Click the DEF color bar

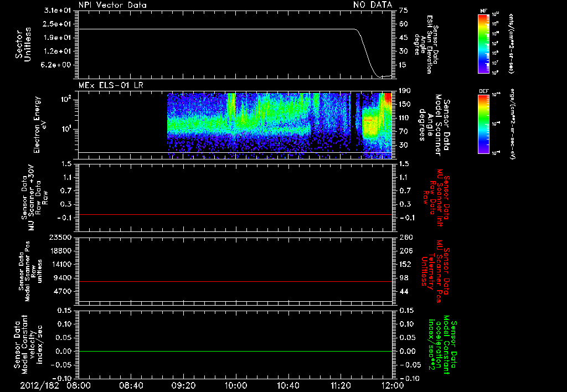[x=484, y=124]
